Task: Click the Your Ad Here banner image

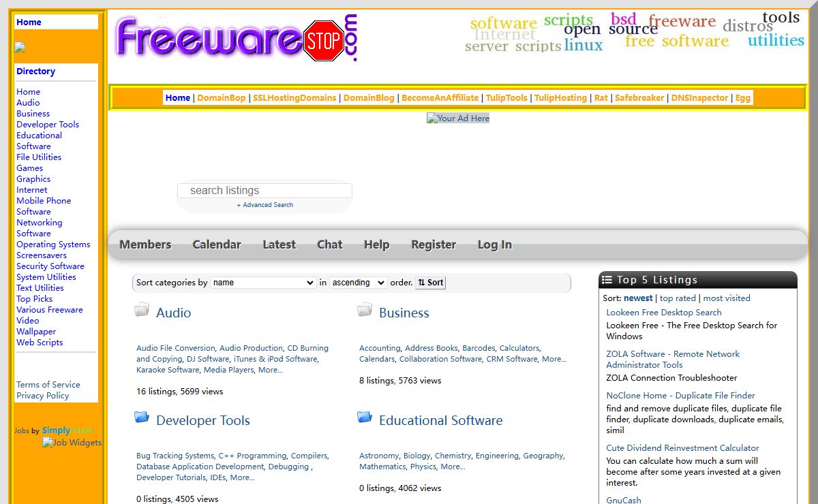Action: tap(458, 118)
